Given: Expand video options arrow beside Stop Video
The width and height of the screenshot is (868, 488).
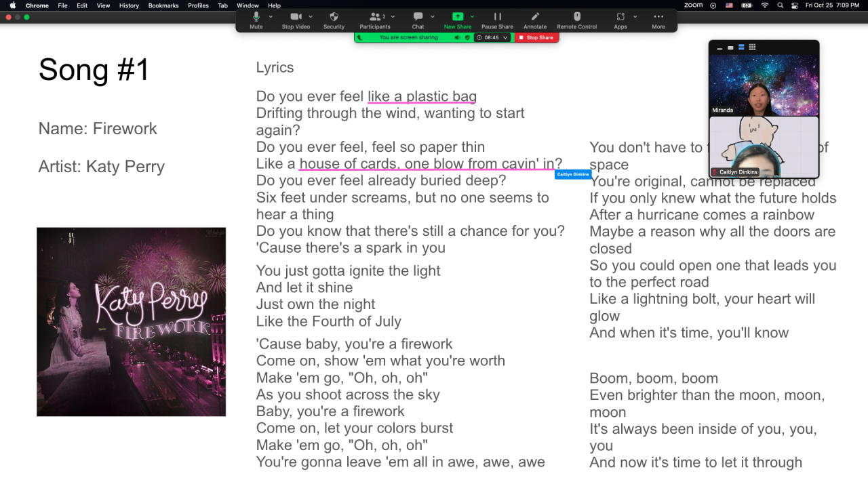Looking at the screenshot, I should coord(311,16).
